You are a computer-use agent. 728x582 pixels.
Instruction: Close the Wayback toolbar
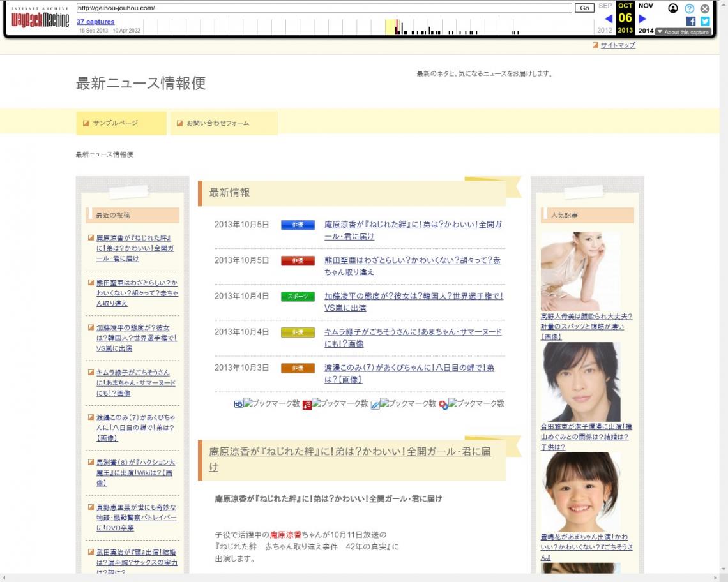point(705,8)
